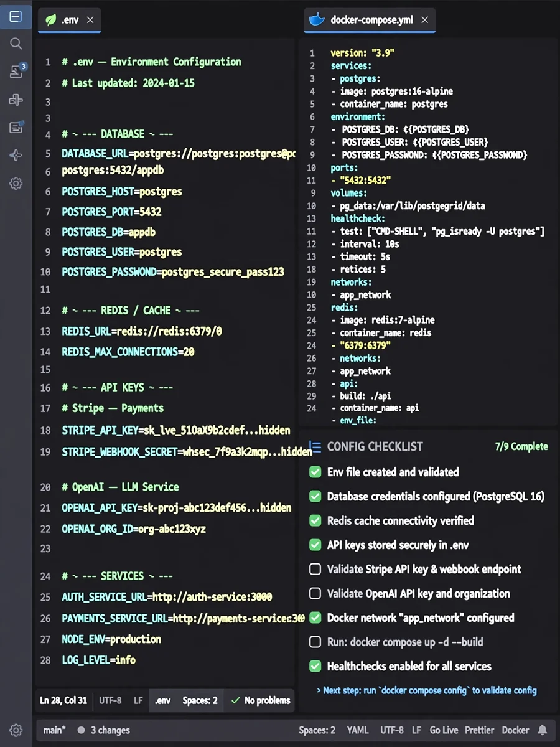Check Run: docker compose up -d --build
The image size is (560, 747).
tap(315, 642)
